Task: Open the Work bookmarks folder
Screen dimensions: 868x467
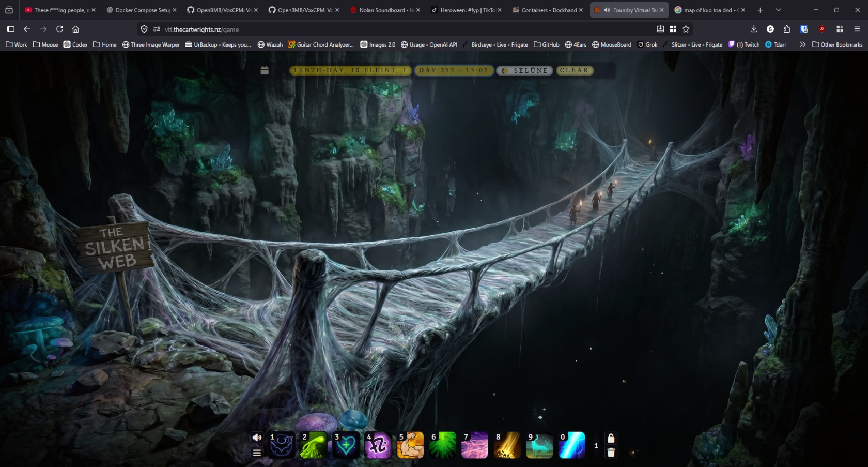Action: tap(17, 44)
